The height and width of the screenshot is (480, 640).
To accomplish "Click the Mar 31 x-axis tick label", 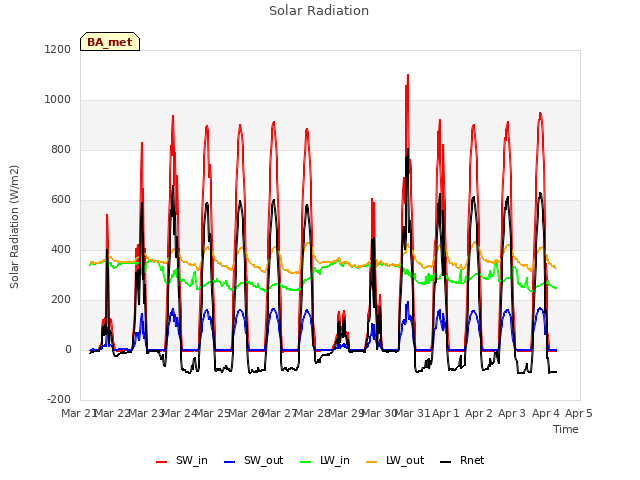I will point(412,413).
